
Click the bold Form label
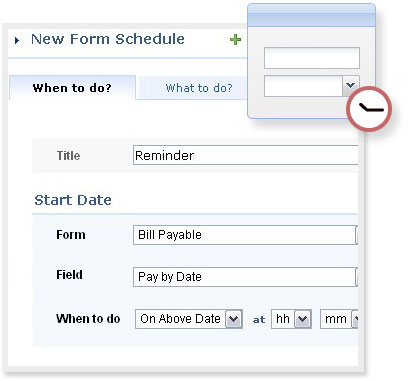[x=71, y=235]
